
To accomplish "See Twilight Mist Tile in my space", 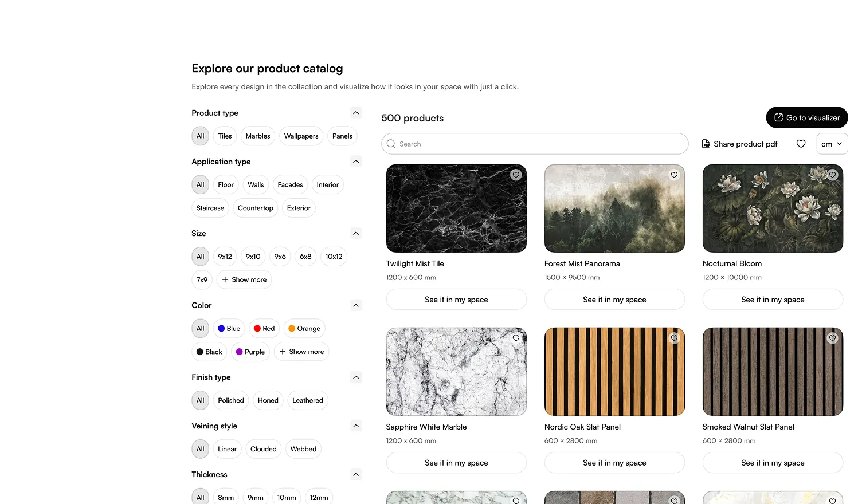I will [x=456, y=300].
